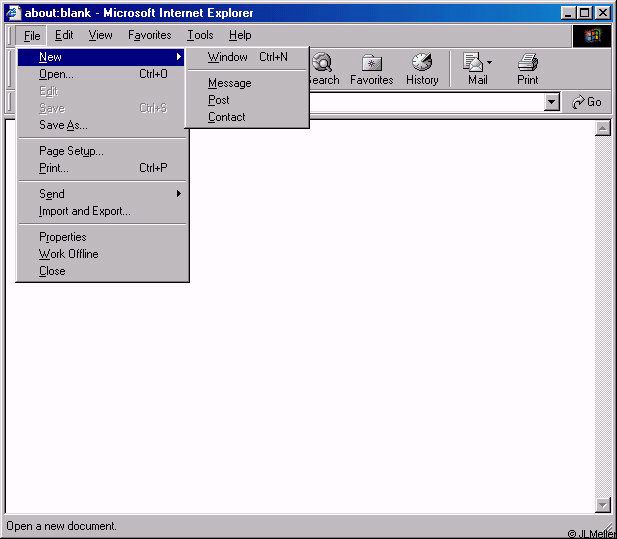Click the Search toolbar icon

click(x=323, y=69)
